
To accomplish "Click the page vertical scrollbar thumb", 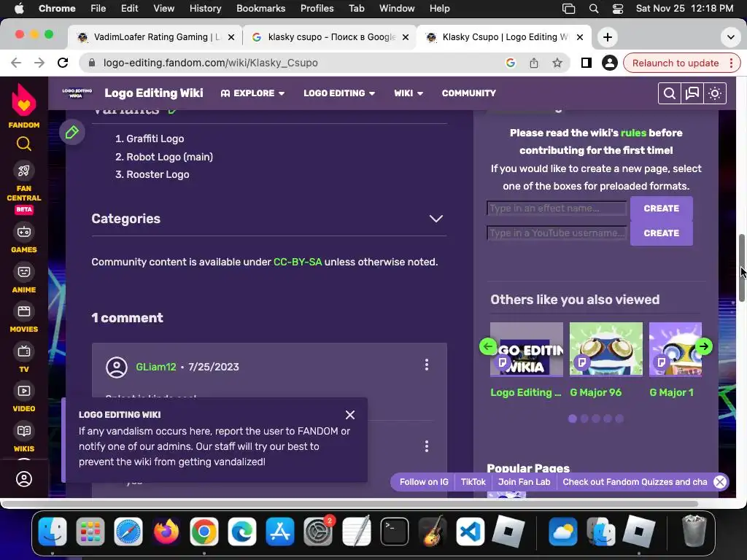I will click(742, 268).
